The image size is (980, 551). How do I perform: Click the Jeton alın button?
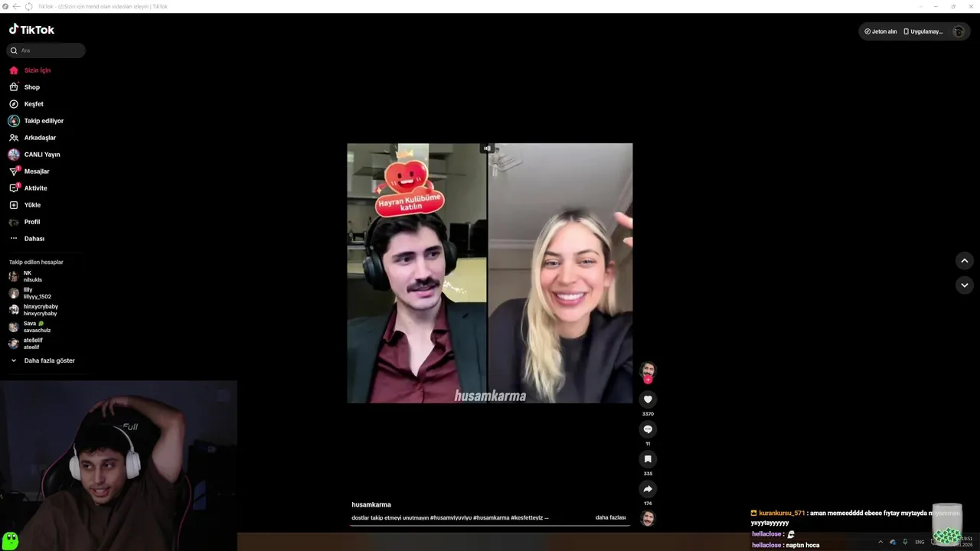pyautogui.click(x=880, y=31)
